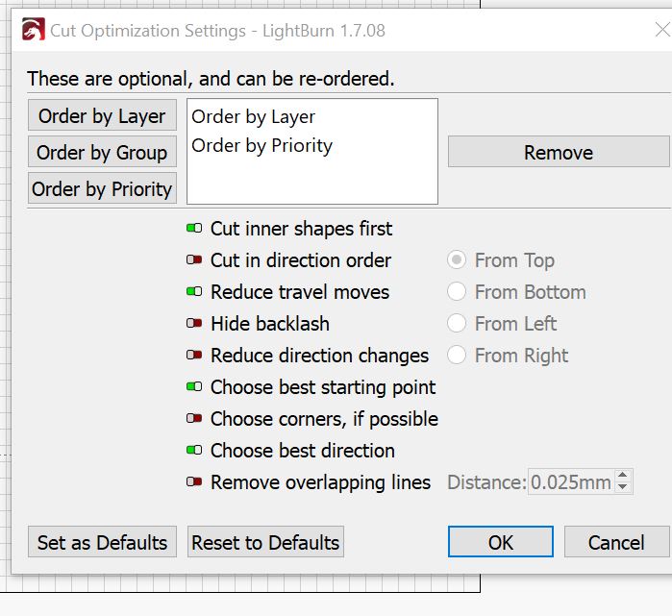
Task: Decrease Distance value with down arrow
Action: (623, 487)
